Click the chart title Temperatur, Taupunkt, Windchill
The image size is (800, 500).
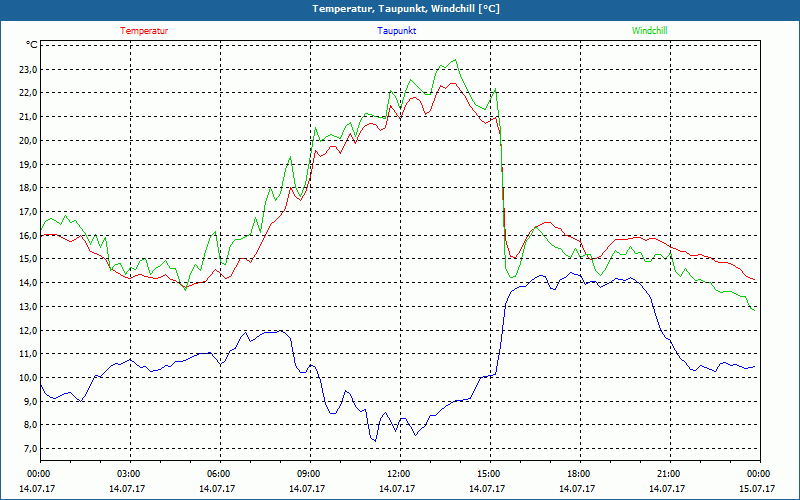click(x=406, y=9)
